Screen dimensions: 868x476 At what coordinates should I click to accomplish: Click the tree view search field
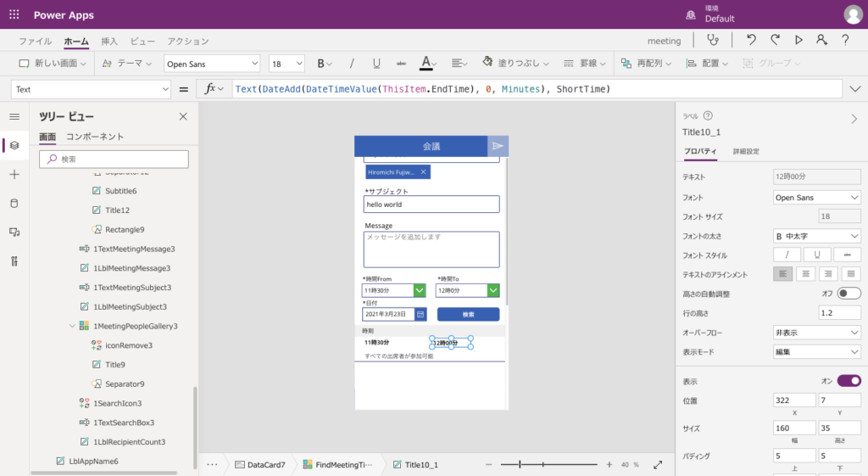click(114, 159)
